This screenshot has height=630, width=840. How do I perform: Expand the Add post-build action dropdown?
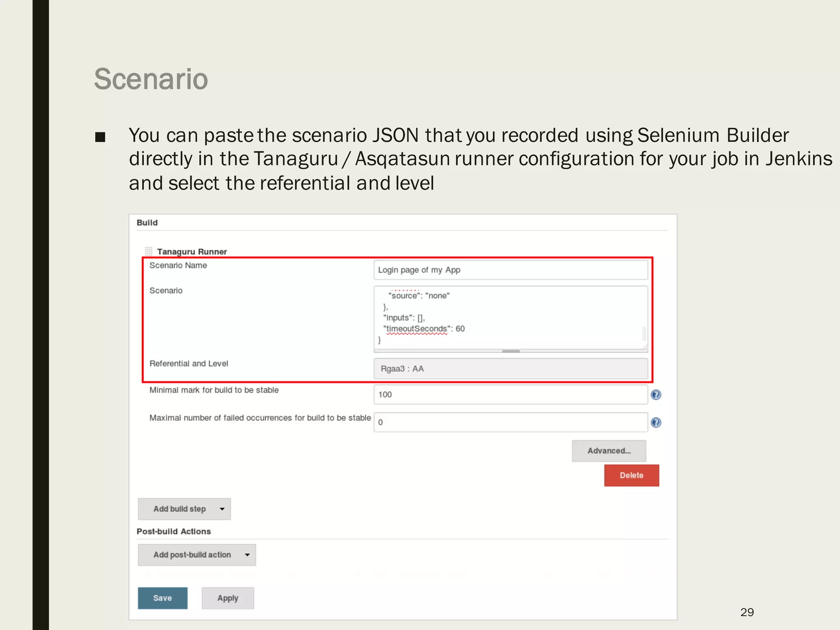197,555
